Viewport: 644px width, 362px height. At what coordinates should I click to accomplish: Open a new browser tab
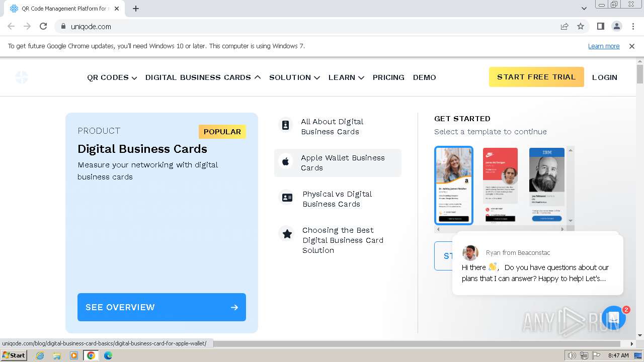tap(136, 9)
